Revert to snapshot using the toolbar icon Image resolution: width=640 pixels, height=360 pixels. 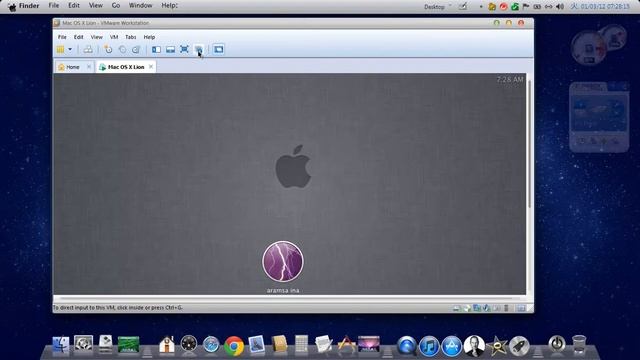pyautogui.click(x=122, y=49)
